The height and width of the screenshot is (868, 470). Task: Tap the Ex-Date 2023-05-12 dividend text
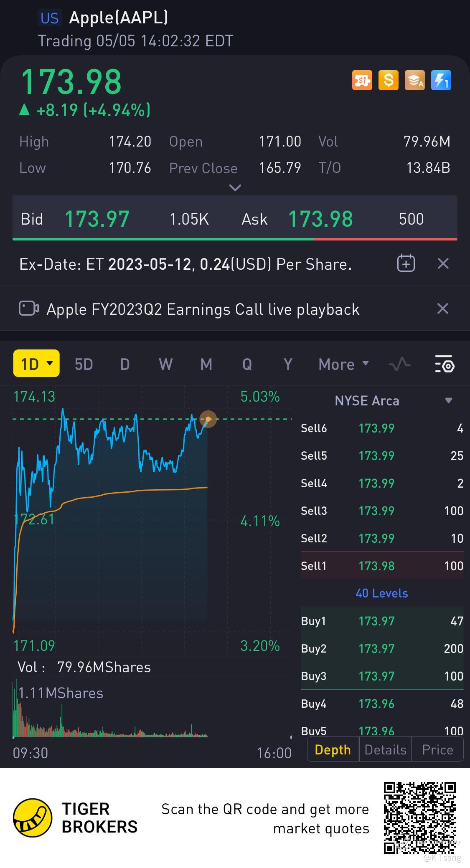tap(185, 264)
